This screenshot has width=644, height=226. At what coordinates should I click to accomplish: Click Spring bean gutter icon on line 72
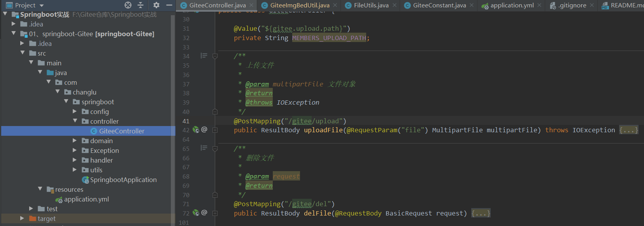click(x=196, y=213)
